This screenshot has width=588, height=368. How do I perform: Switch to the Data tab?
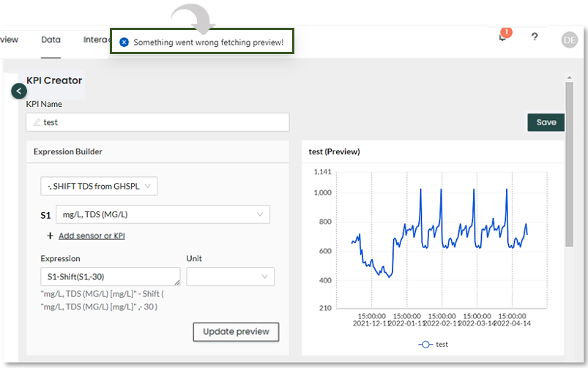click(x=51, y=40)
